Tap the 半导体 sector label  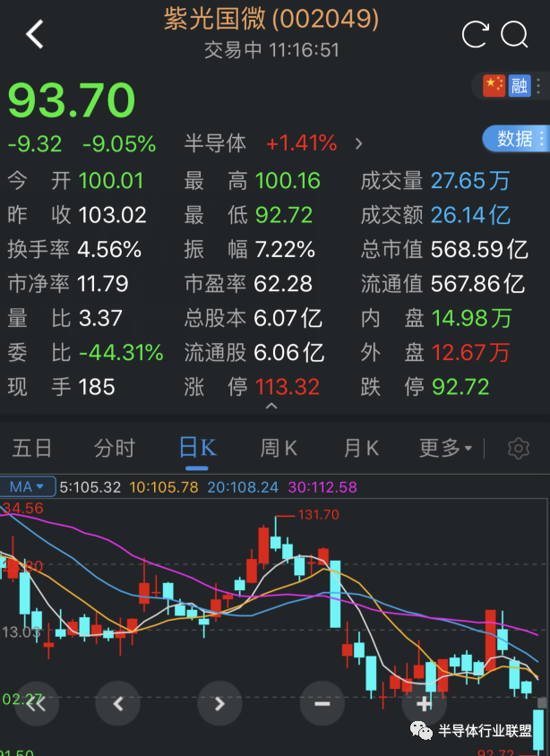pos(215,143)
